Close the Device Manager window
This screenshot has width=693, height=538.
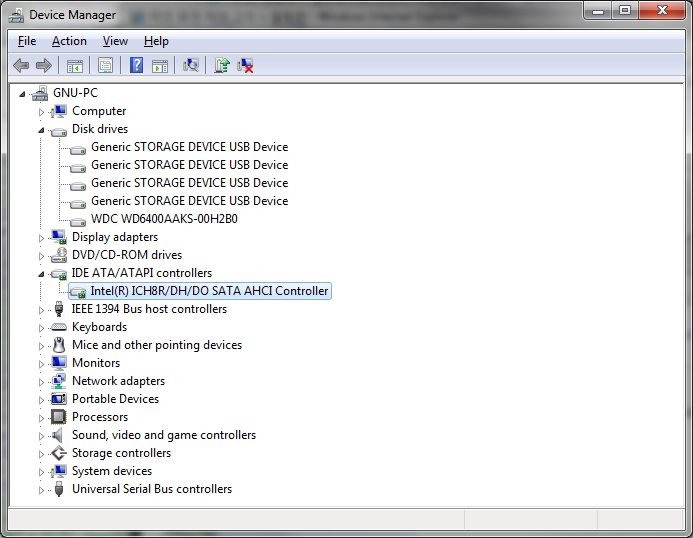[662, 11]
